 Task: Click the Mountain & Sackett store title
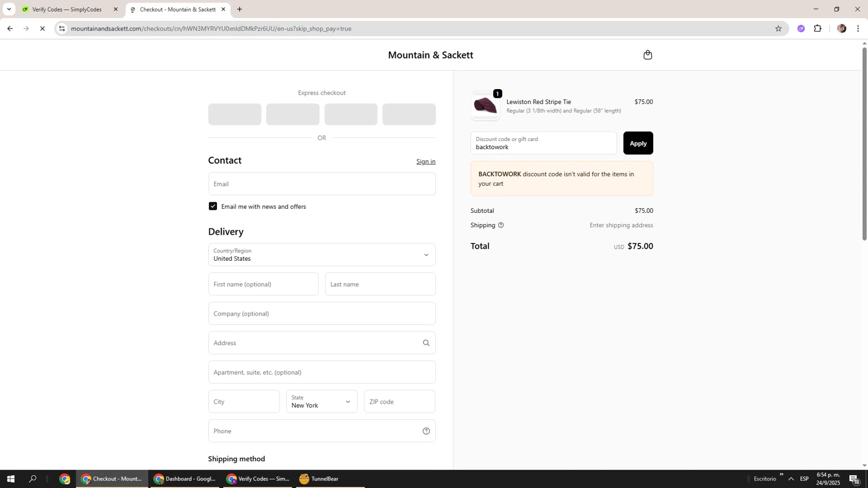tap(431, 56)
